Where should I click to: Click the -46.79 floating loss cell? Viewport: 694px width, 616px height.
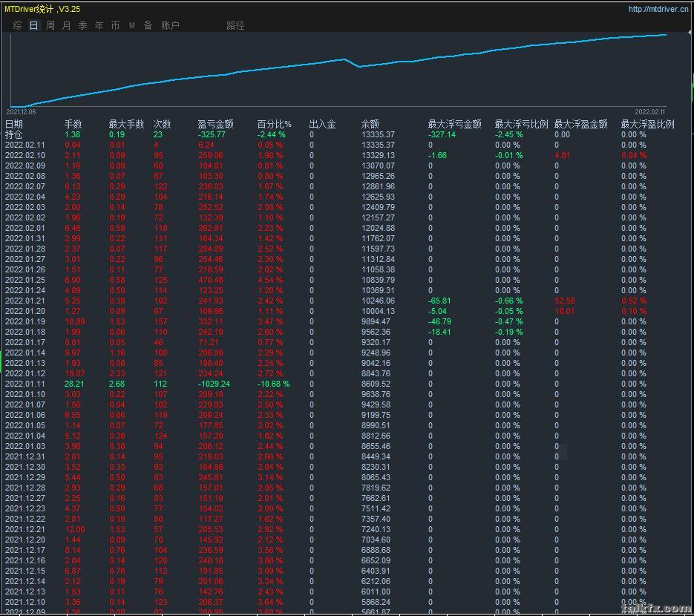click(x=439, y=321)
